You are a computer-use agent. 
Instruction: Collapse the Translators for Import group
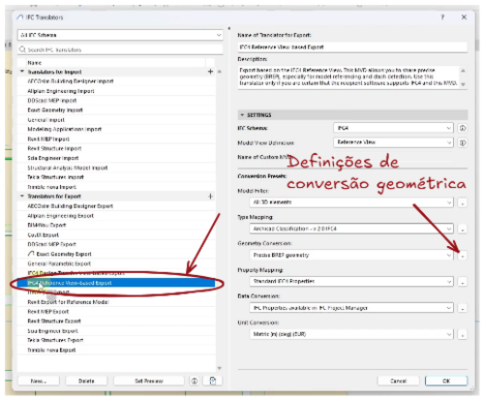click(22, 72)
